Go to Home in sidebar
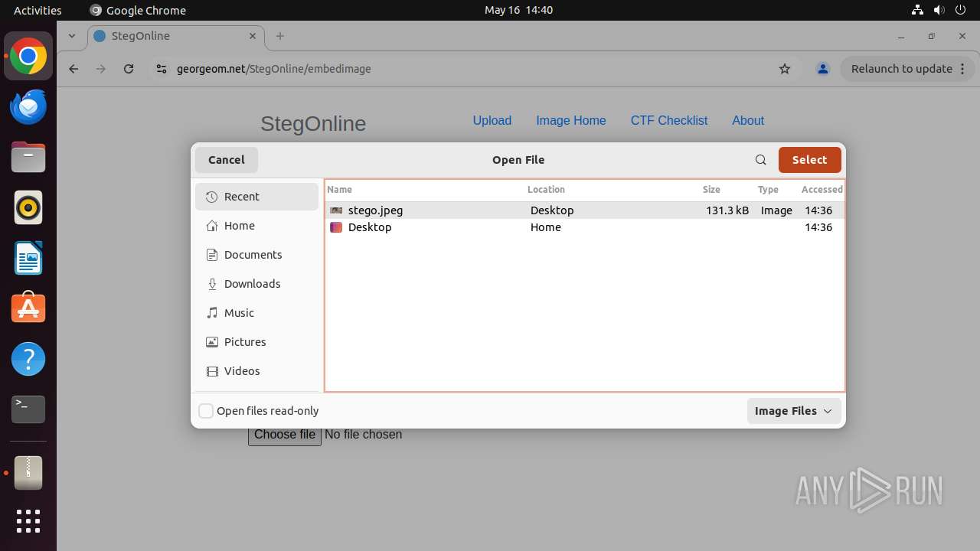 [x=256, y=226]
